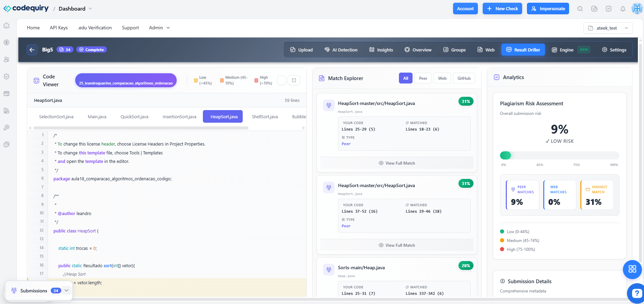644x304 pixels.
Task: Click the Code Viewer panel icon
Action: coord(36,81)
